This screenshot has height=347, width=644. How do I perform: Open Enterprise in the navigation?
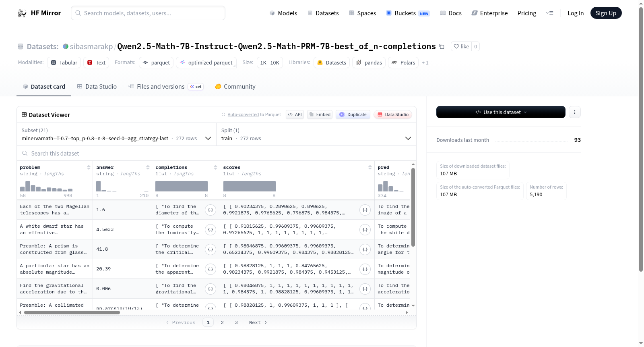(x=490, y=13)
